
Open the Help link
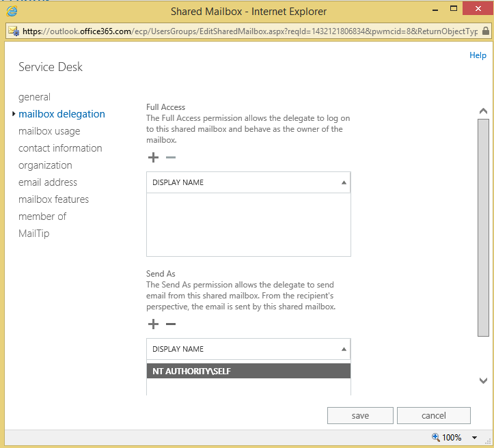(478, 55)
